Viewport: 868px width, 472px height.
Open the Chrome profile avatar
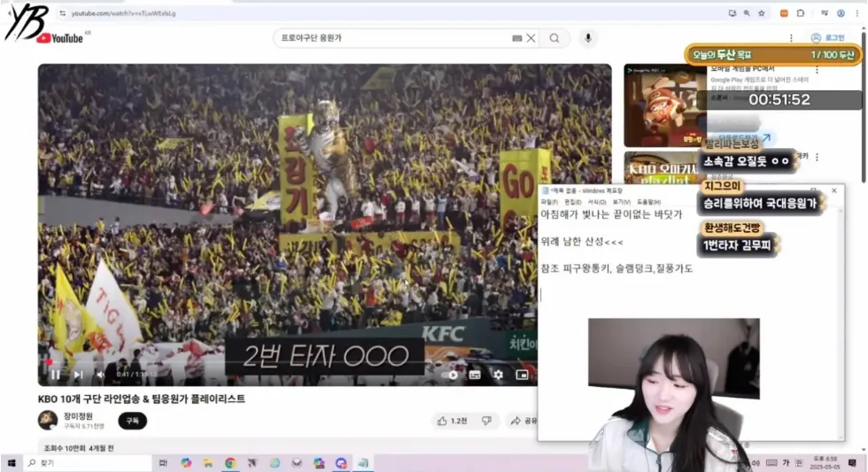pos(841,13)
